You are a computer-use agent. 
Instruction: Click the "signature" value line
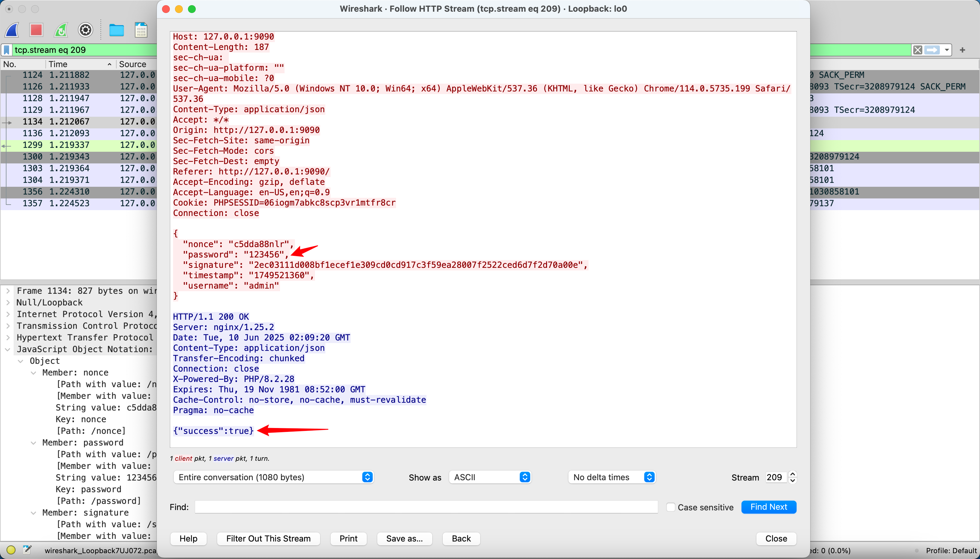[385, 265]
